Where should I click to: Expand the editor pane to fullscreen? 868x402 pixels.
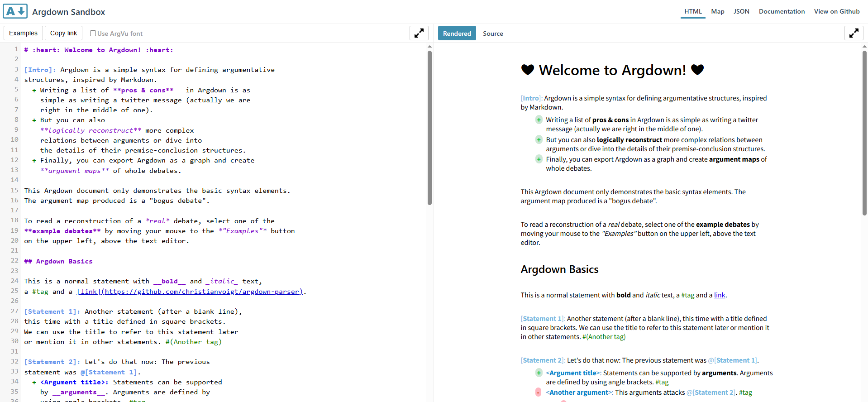point(419,33)
